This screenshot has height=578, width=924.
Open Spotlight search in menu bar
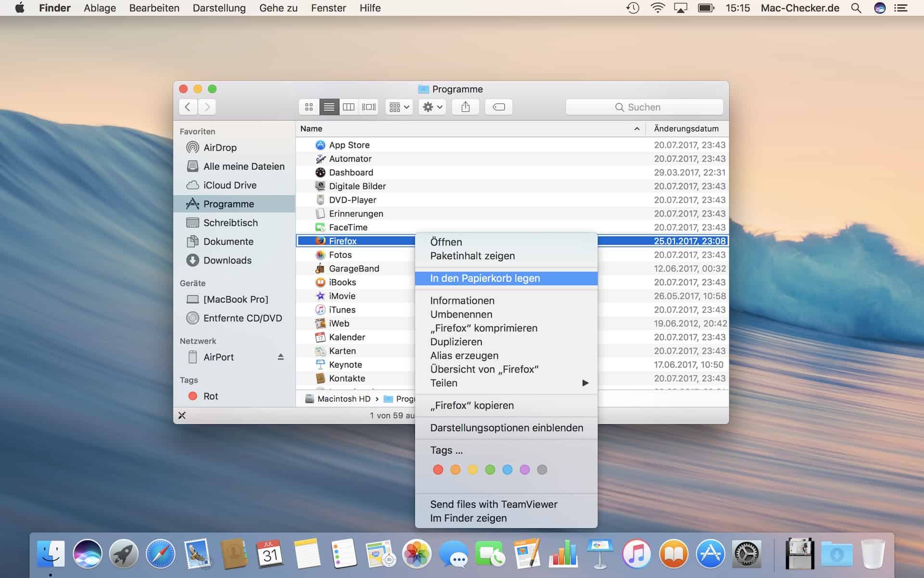856,8
